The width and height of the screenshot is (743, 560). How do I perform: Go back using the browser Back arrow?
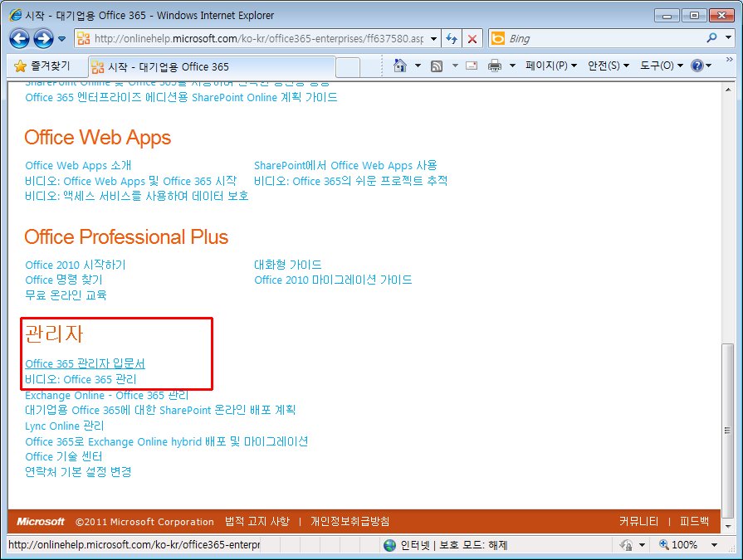[19, 39]
